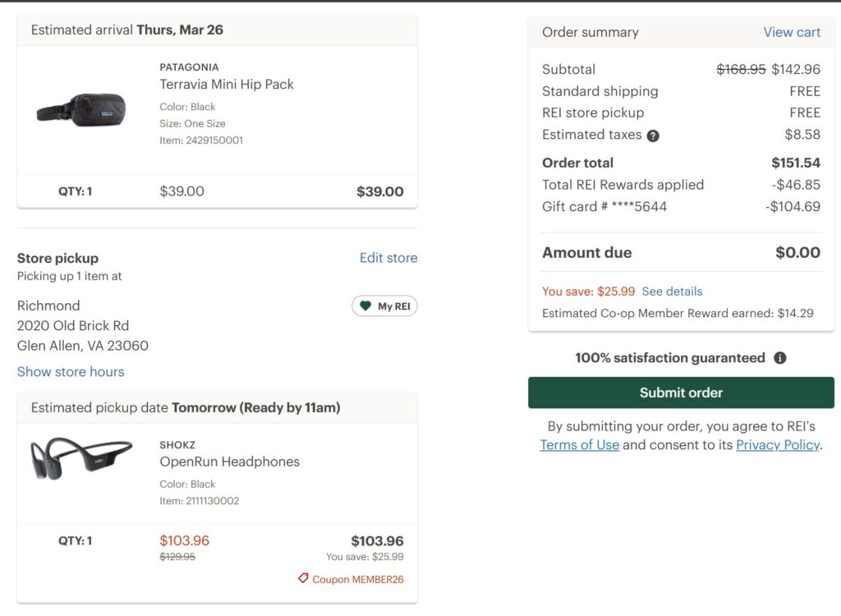Click the estimated taxes help icon

[653, 136]
